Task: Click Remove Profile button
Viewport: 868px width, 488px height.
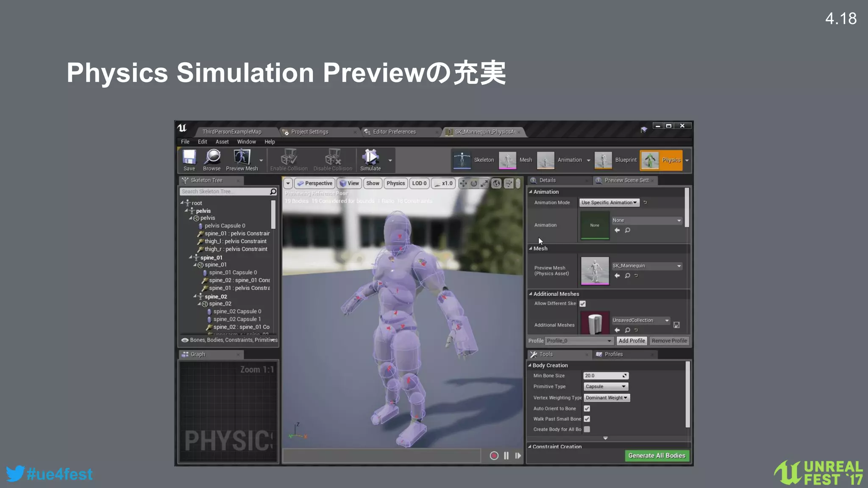Action: (669, 341)
